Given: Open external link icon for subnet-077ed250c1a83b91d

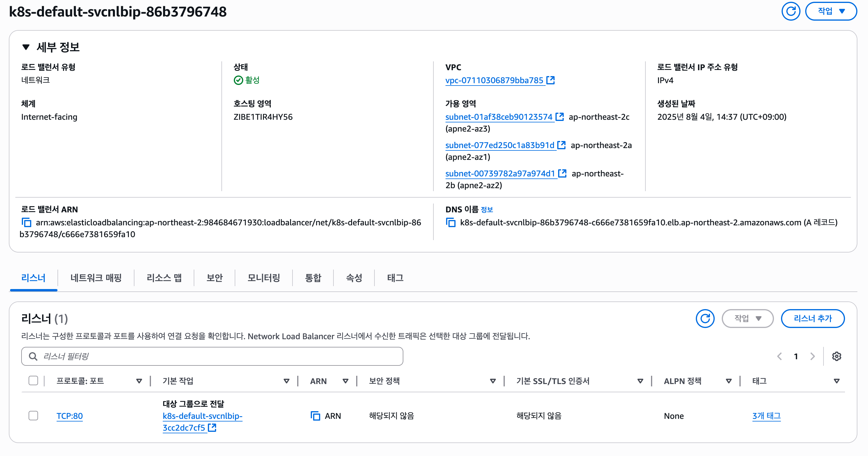Looking at the screenshot, I should point(561,145).
